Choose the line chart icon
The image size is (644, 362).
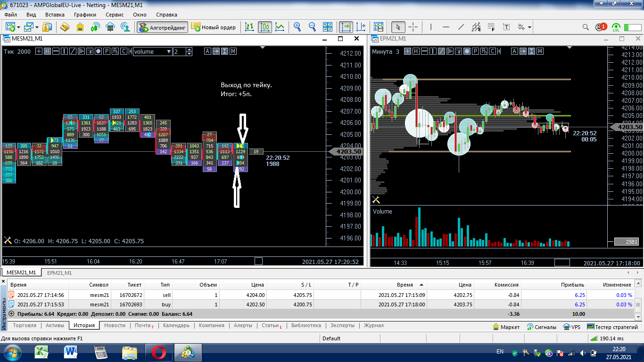click(280, 27)
